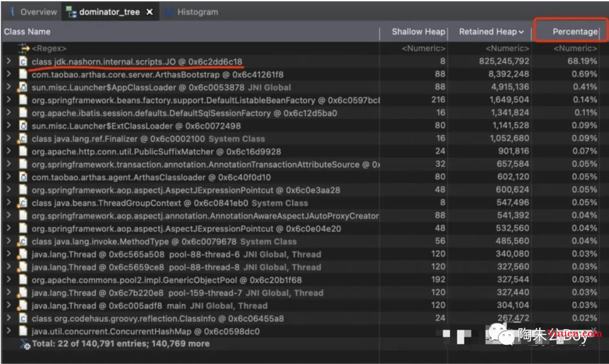Click the 8,392,248 retained heap value
Screen dimensions: 609x364
pos(509,74)
